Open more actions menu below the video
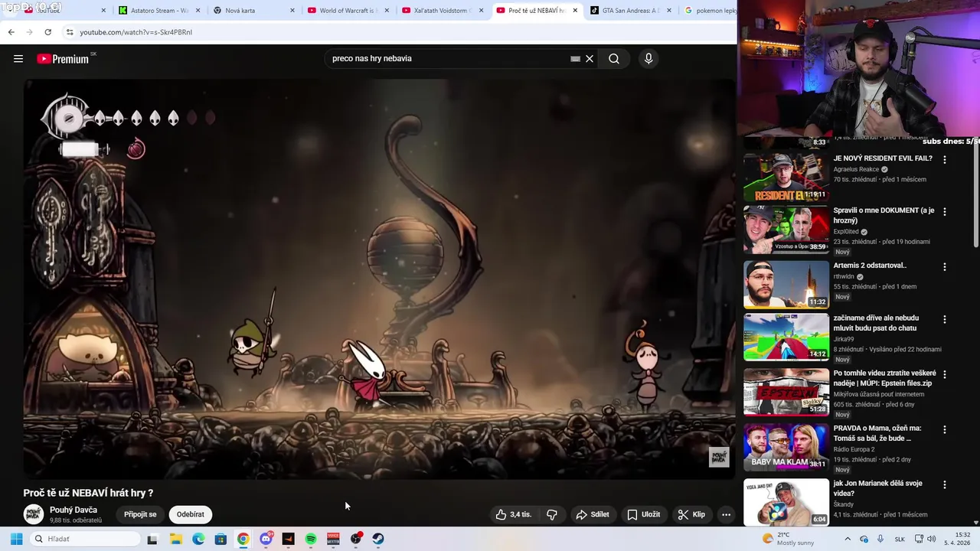The height and width of the screenshot is (551, 980). tap(726, 514)
